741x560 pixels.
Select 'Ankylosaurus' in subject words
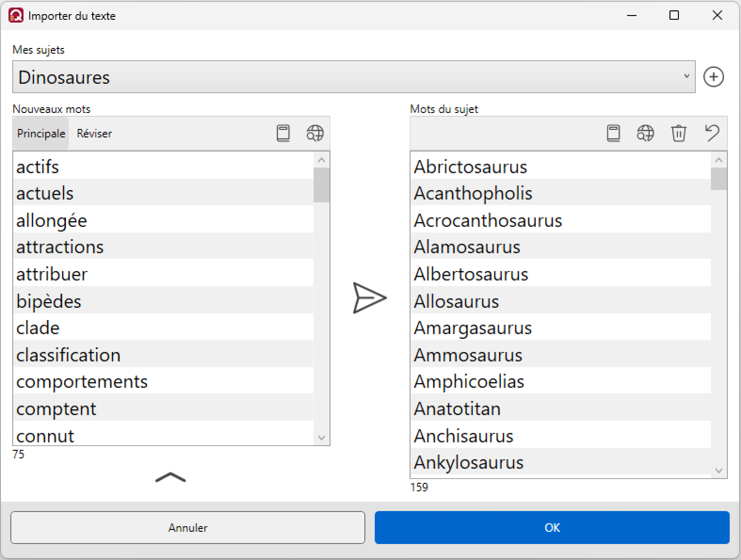560,462
